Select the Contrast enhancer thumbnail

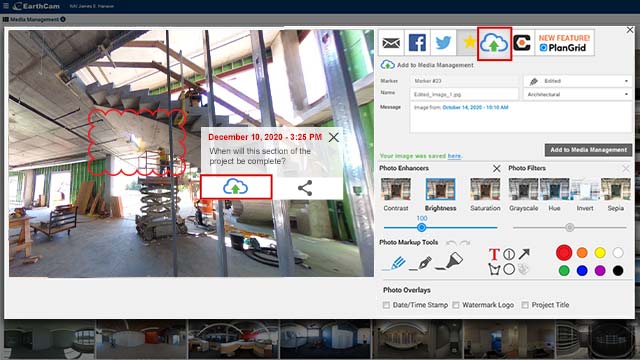pyautogui.click(x=396, y=190)
